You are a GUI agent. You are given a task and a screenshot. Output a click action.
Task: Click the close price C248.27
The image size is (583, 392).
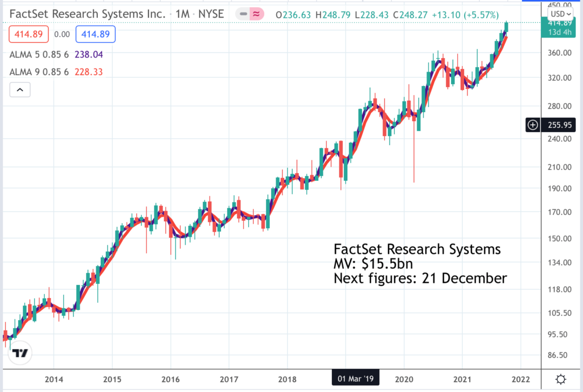click(410, 15)
